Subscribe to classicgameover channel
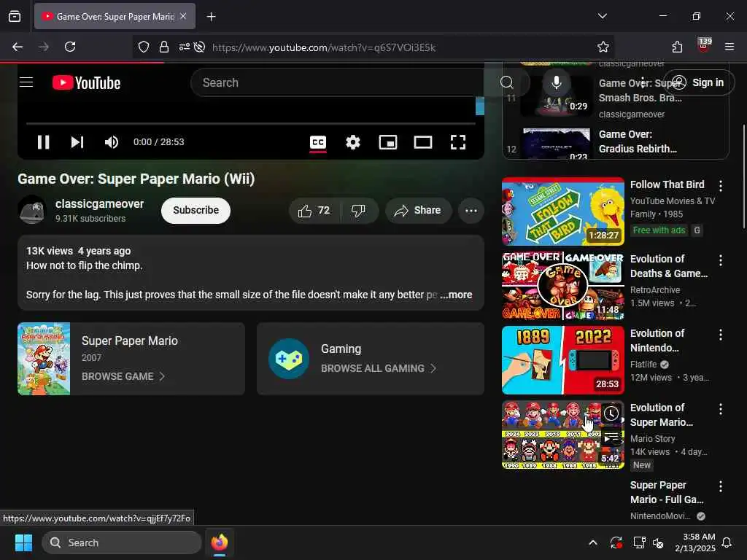This screenshot has height=560, width=747. point(196,211)
